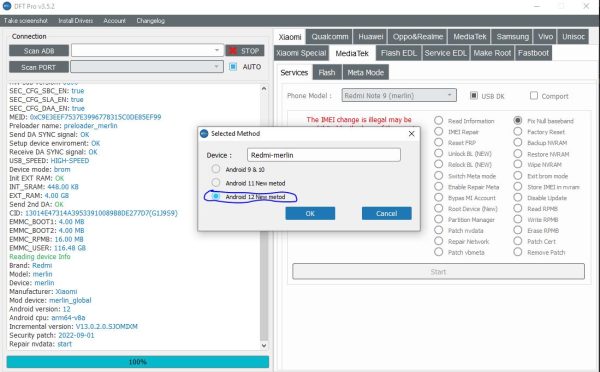Image resolution: width=600 pixels, height=372 pixels.
Task: Switch to the Meta Mode sub-tab
Action: coord(365,72)
